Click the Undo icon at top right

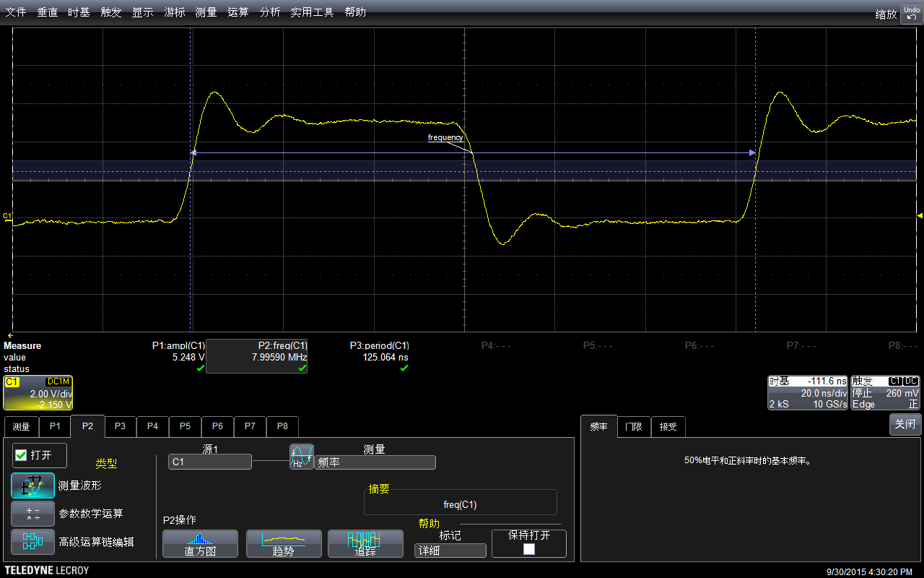[x=912, y=12]
